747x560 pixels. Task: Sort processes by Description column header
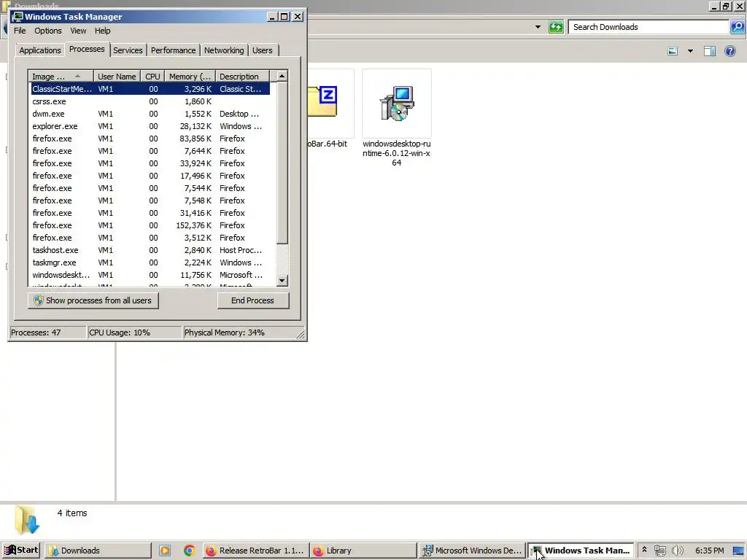click(x=242, y=76)
